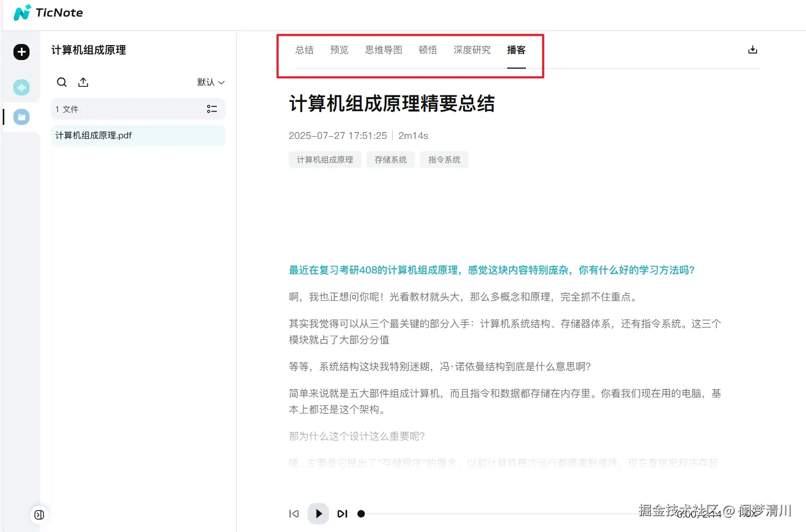
Task: Click the TicNote logo
Action: 48,12
